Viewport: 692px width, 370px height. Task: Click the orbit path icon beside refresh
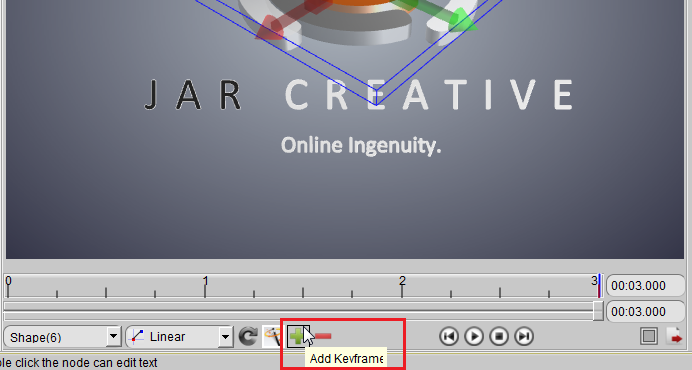pos(272,337)
